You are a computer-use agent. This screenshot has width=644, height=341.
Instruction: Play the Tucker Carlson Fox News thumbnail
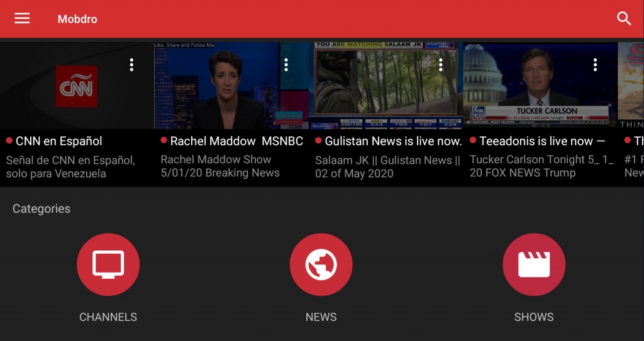click(540, 86)
